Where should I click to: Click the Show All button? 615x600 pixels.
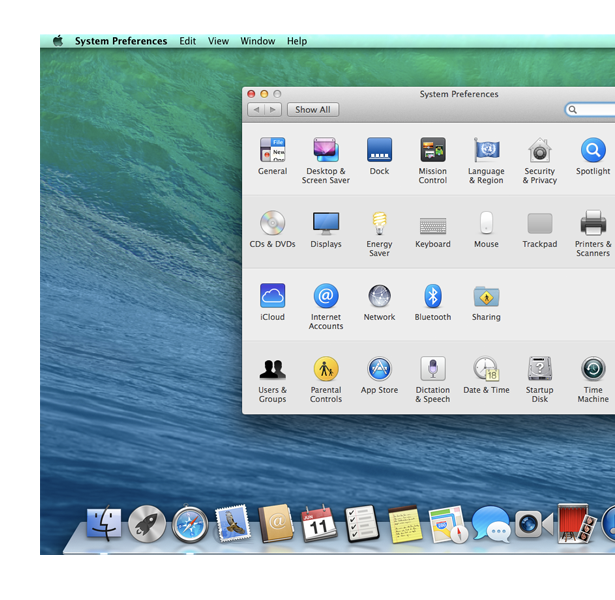tap(313, 109)
